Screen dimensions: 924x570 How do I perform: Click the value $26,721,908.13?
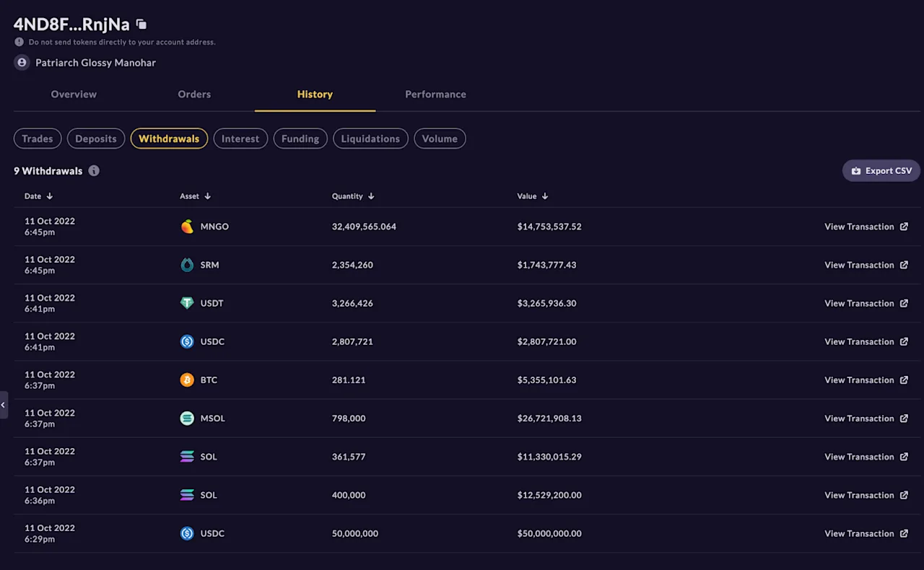(x=549, y=418)
